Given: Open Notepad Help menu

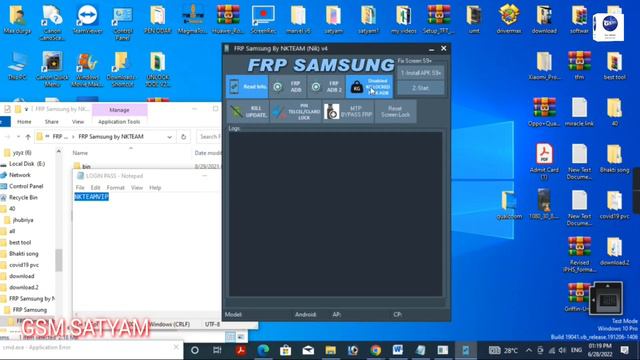Looking at the screenshot, I should coord(155,187).
